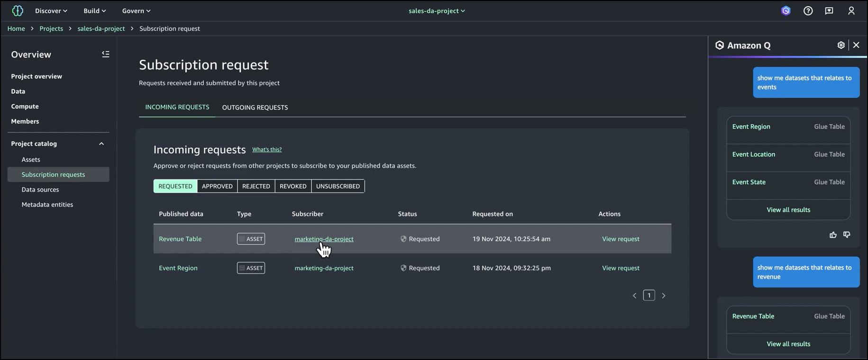Image resolution: width=868 pixels, height=360 pixels.
Task: Open the user profile icon
Action: click(851, 10)
